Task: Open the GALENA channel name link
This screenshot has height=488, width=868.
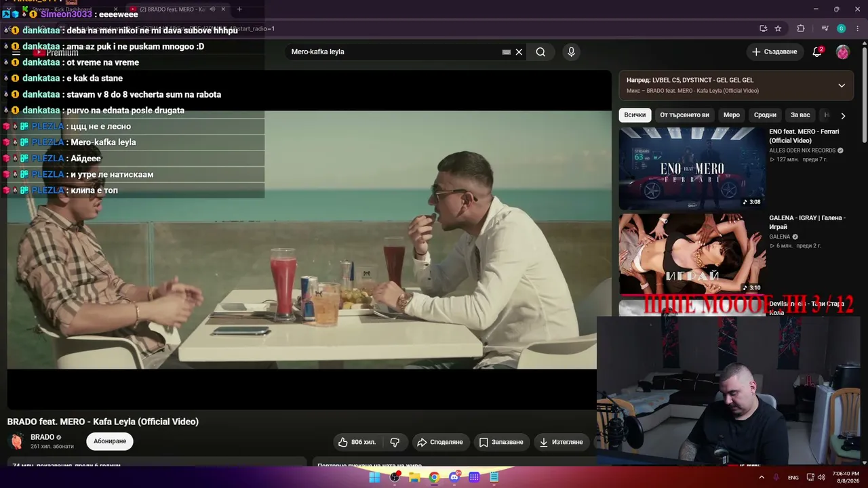Action: coord(780,237)
